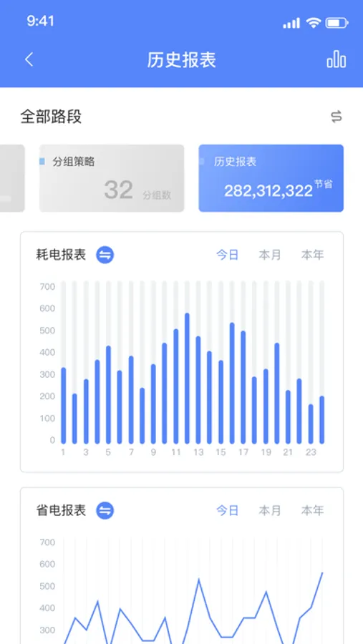Tap the battery status icon
This screenshot has width=363, height=644.
pos(337,23)
